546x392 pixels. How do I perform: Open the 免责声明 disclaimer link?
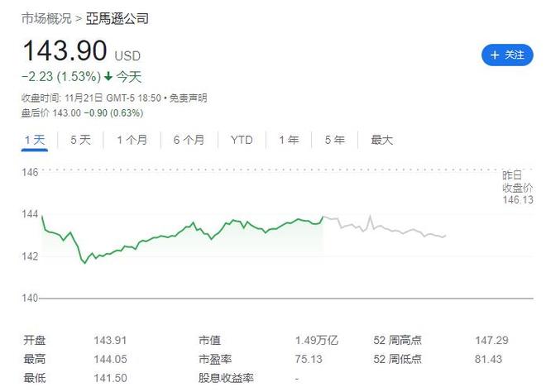[x=188, y=98]
